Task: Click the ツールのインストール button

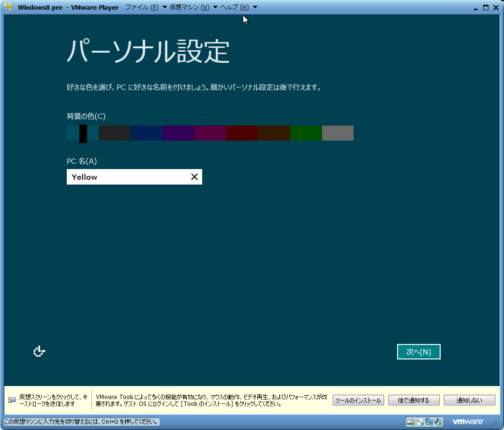Action: (x=358, y=401)
